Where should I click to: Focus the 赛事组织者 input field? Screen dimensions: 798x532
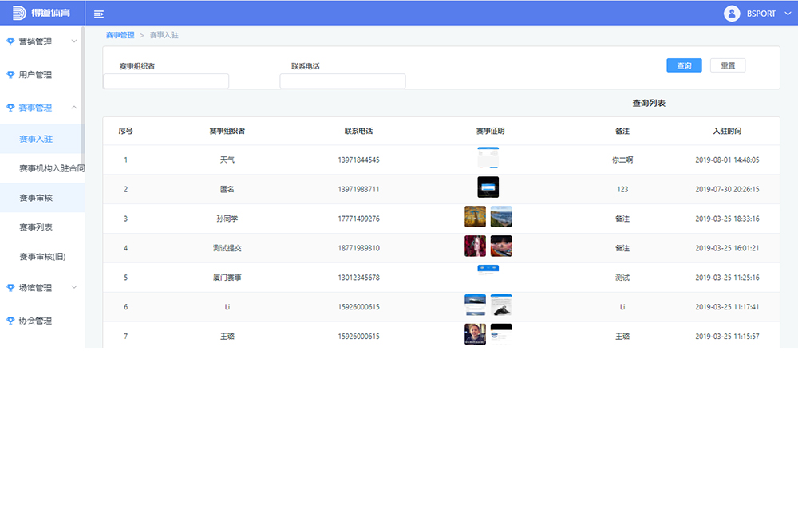tap(166, 81)
